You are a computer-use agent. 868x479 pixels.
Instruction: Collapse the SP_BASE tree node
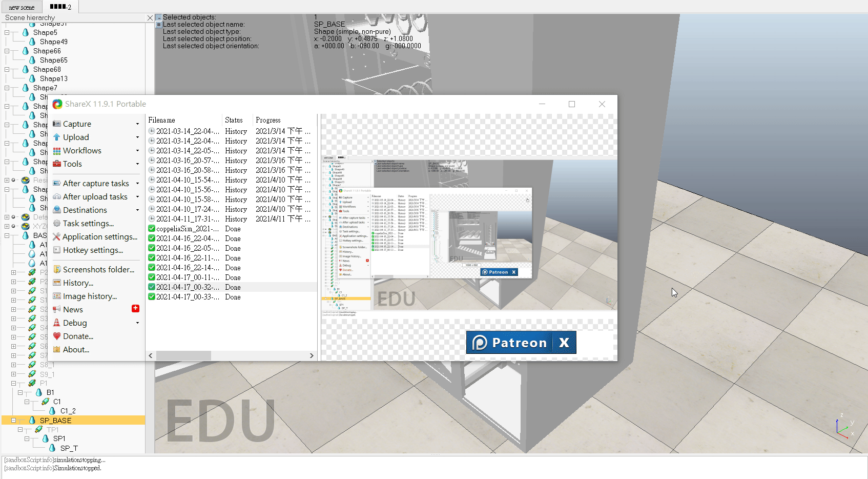14,421
